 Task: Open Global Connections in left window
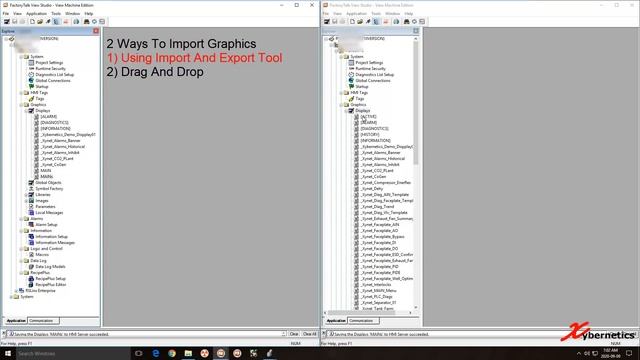(x=53, y=80)
